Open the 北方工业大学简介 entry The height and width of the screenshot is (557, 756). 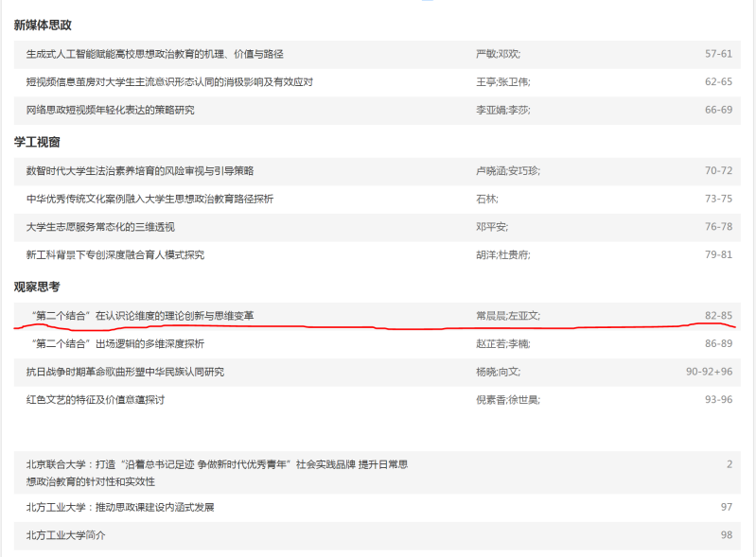pos(66,535)
